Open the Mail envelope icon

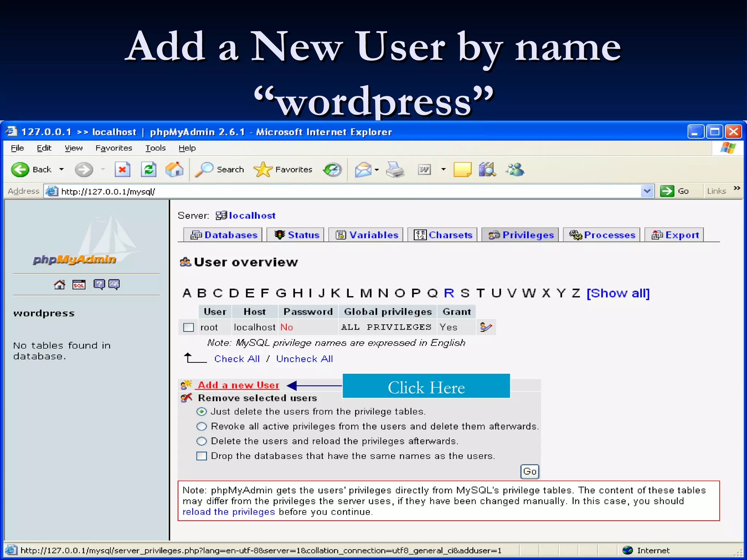(363, 170)
